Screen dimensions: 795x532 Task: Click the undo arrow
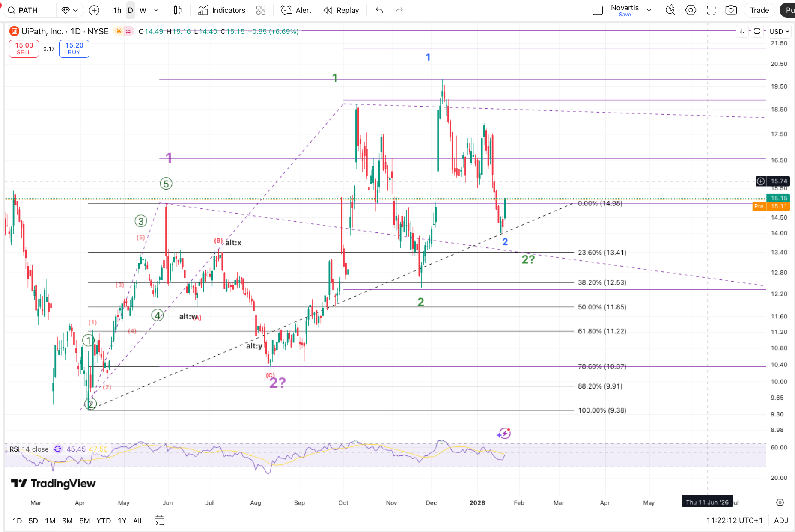pos(379,10)
